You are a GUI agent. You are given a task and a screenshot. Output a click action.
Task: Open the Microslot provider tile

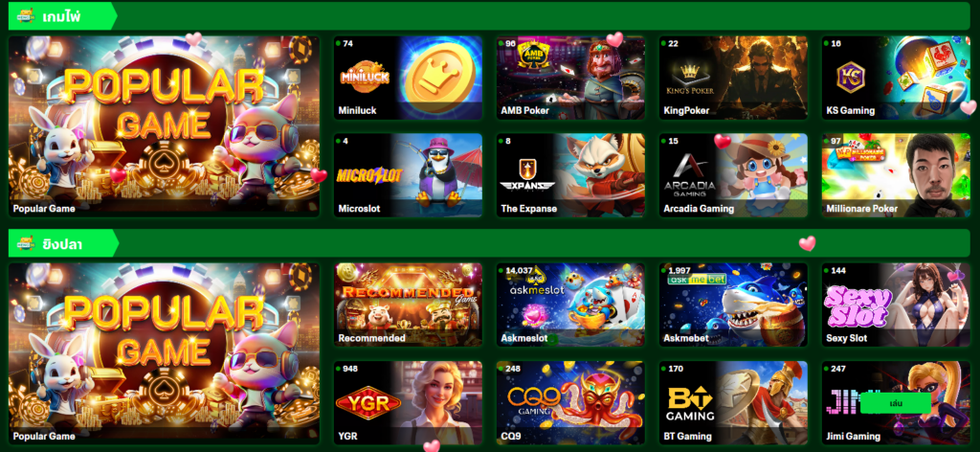[408, 175]
